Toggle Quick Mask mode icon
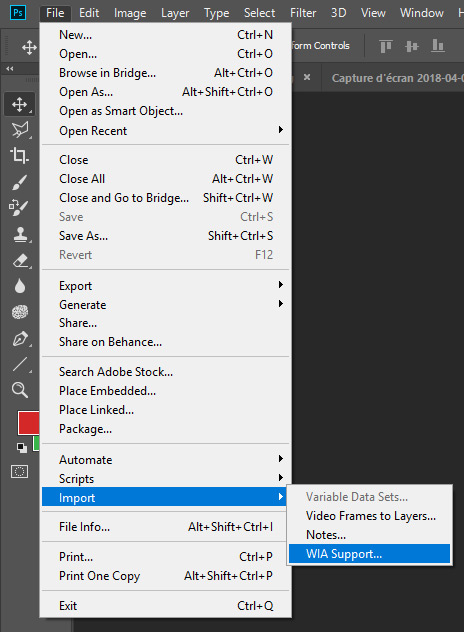Viewport: 464px width, 632px height. click(19, 471)
